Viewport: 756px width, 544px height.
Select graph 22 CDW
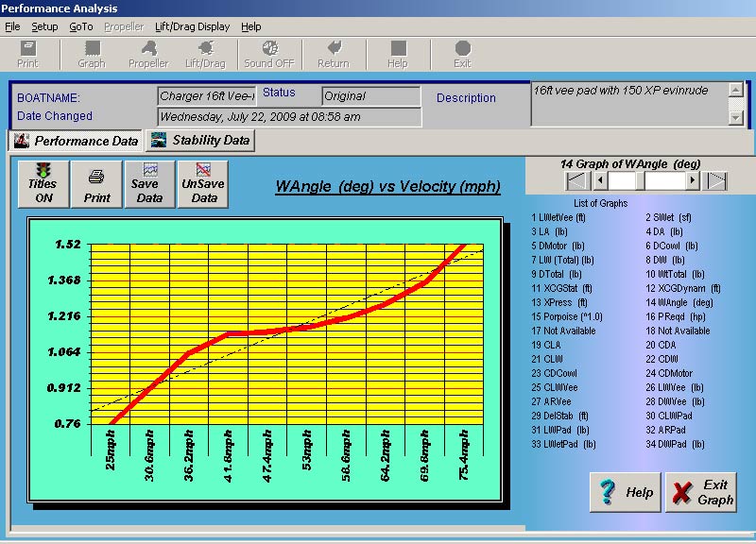[x=661, y=359]
